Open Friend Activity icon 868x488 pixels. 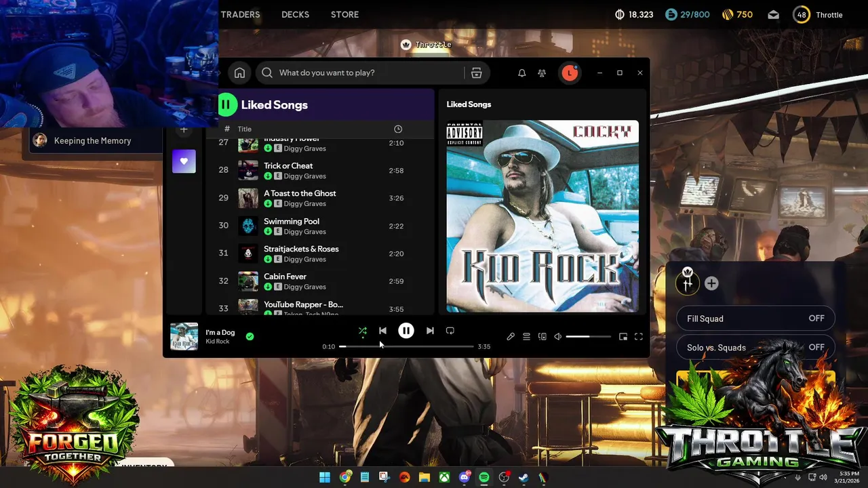[542, 73]
